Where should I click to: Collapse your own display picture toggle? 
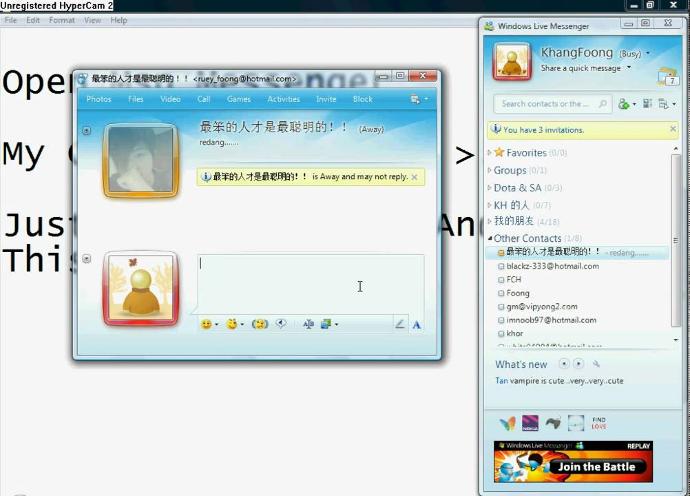coord(87,258)
